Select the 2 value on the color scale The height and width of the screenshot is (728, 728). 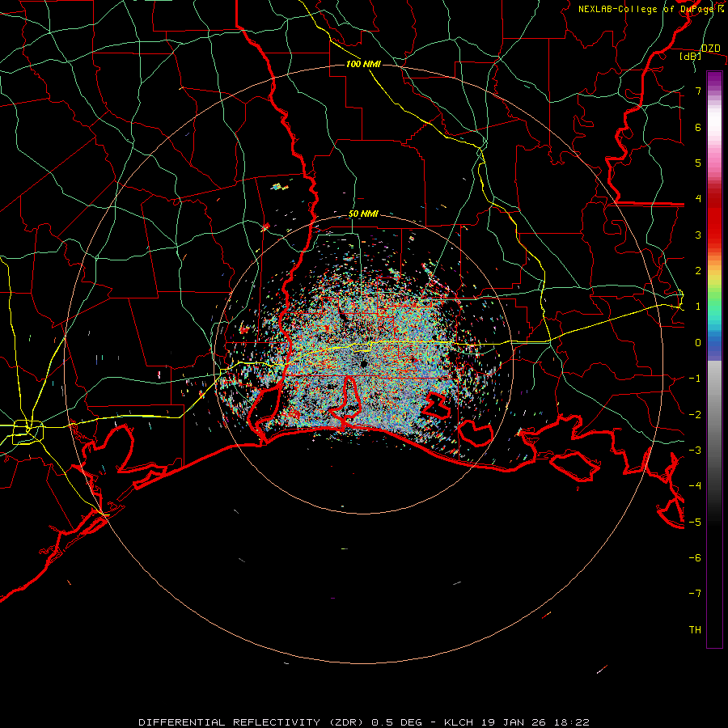[698, 271]
